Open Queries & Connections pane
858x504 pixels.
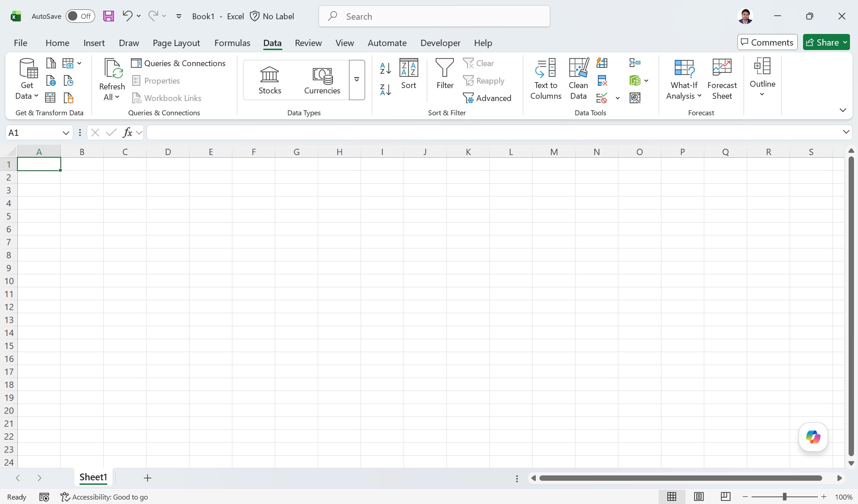click(x=178, y=63)
